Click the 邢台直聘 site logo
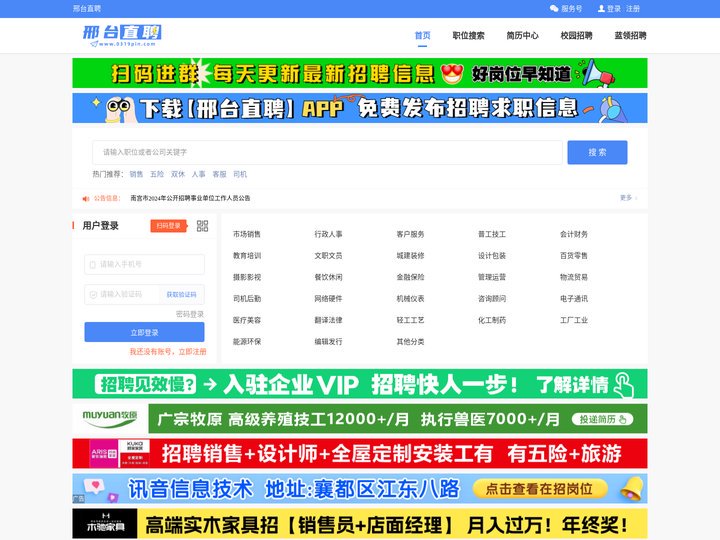 122,35
